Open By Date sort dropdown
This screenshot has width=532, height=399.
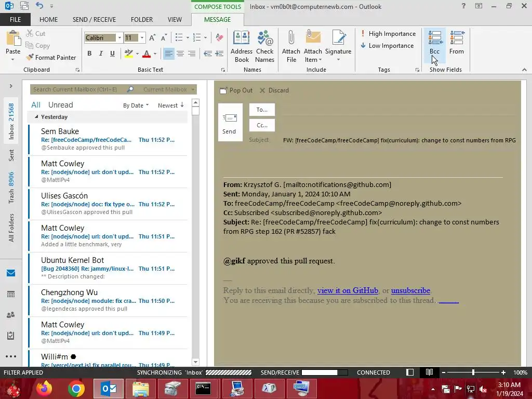point(136,105)
